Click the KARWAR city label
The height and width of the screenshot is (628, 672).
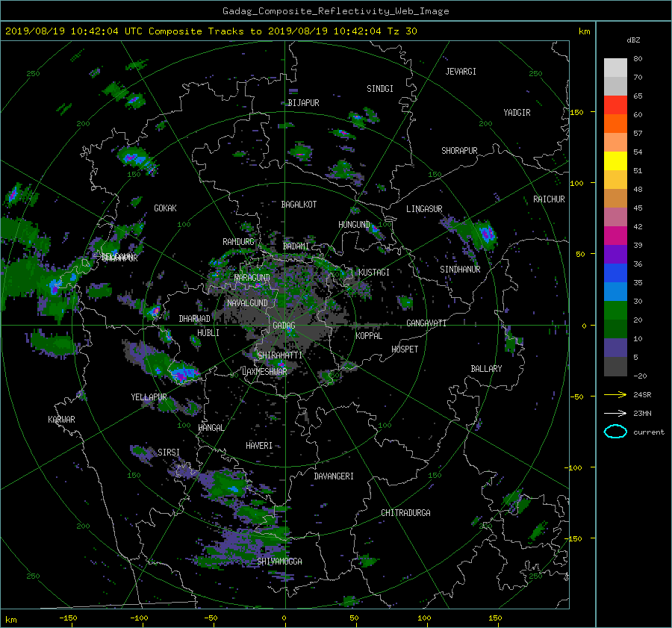click(x=61, y=420)
